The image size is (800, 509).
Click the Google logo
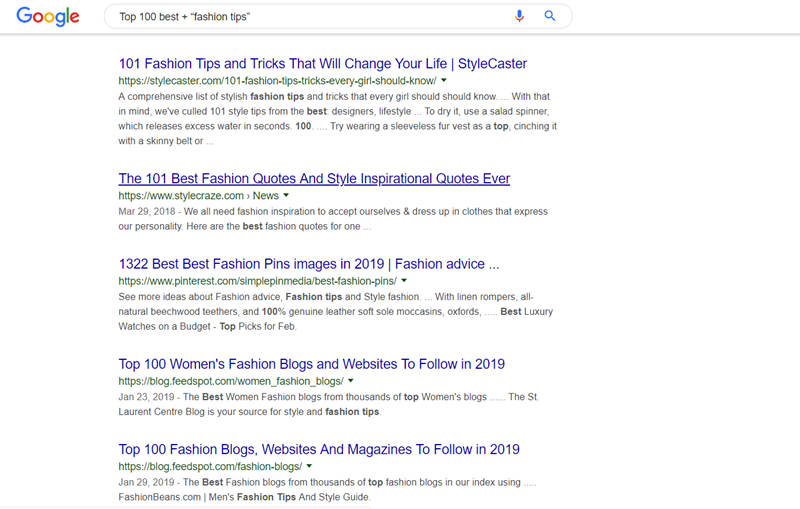[x=47, y=17]
